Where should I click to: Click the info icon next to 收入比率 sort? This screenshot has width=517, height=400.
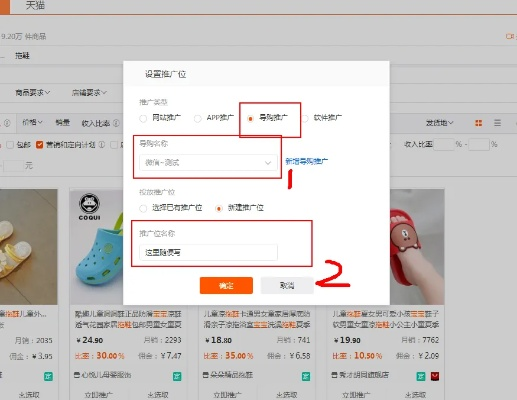click(x=116, y=123)
